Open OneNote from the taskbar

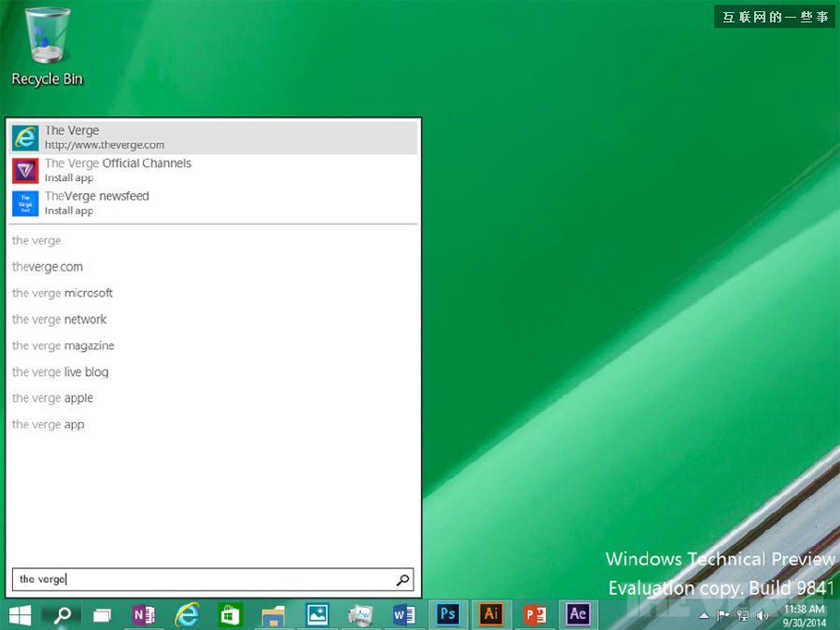click(x=145, y=614)
